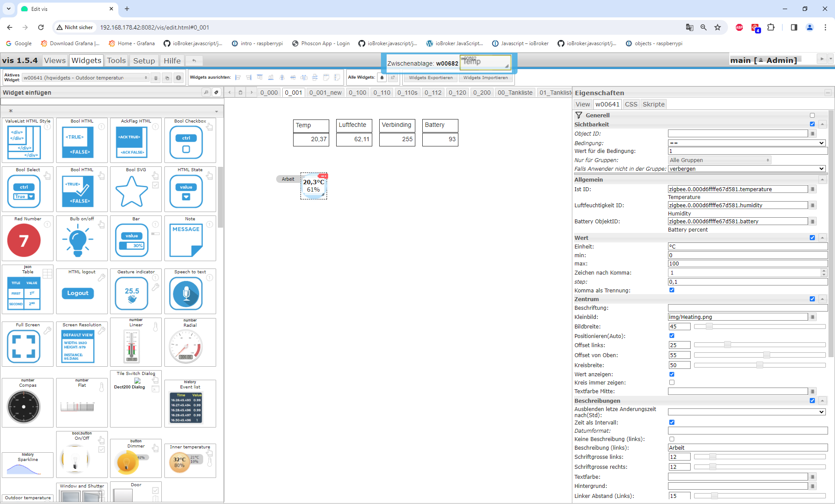Click the copy widget icon
This screenshot has width=835, height=504.
[x=167, y=78]
